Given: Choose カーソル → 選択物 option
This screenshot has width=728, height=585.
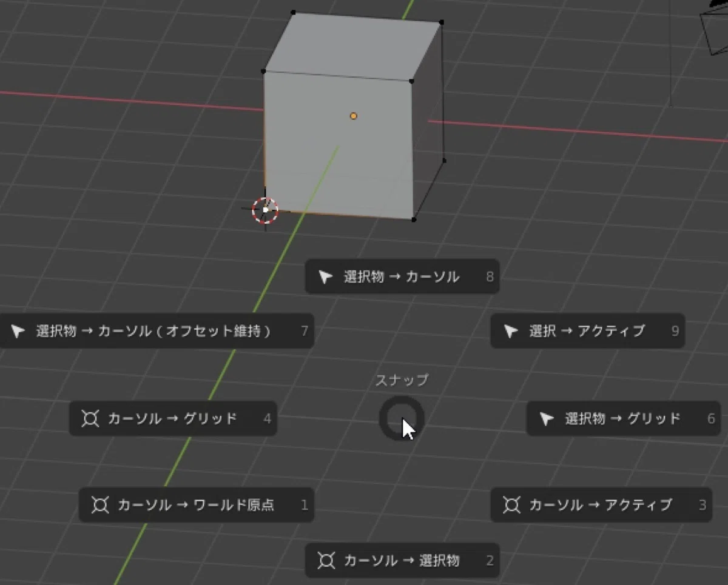Looking at the screenshot, I should pyautogui.click(x=402, y=560).
